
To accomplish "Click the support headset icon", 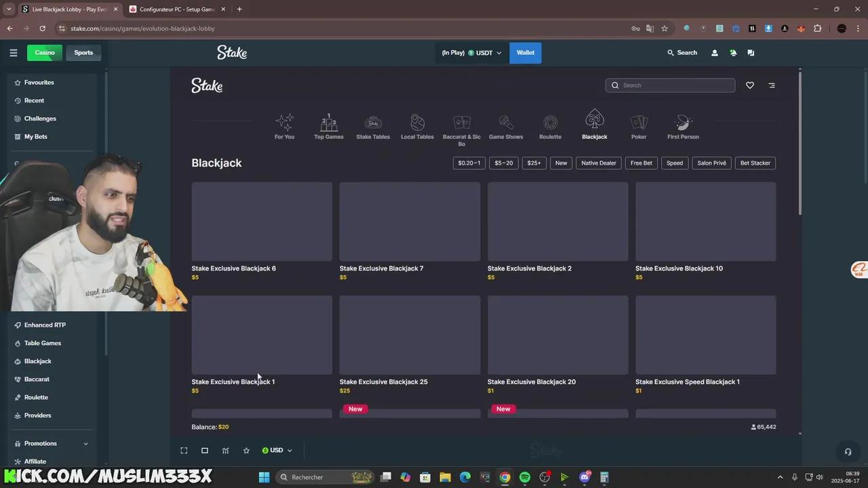I will (x=848, y=451).
